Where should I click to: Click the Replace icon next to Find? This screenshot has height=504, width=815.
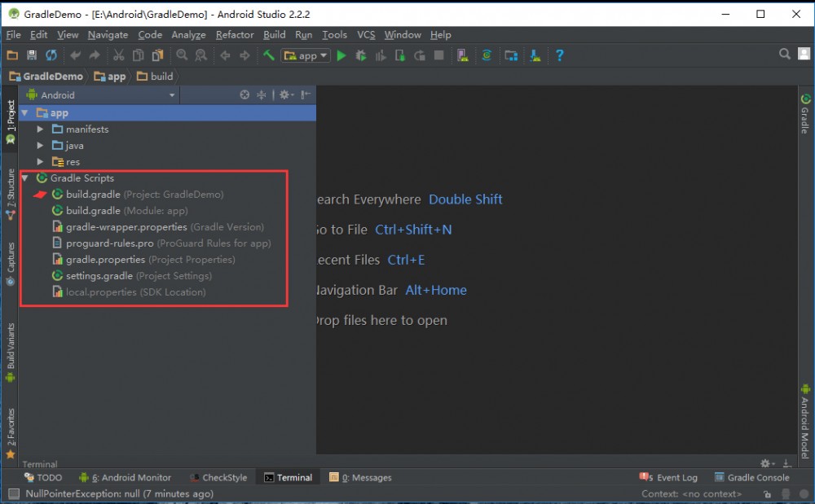(200, 55)
